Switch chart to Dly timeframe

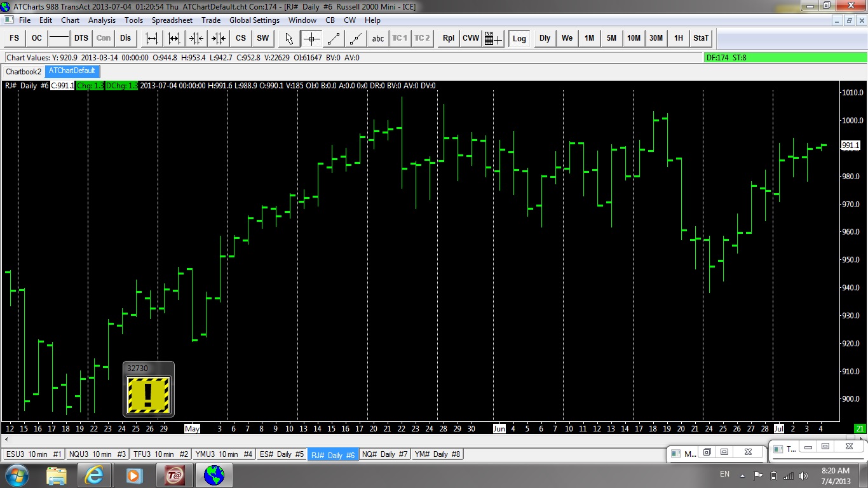(x=545, y=38)
